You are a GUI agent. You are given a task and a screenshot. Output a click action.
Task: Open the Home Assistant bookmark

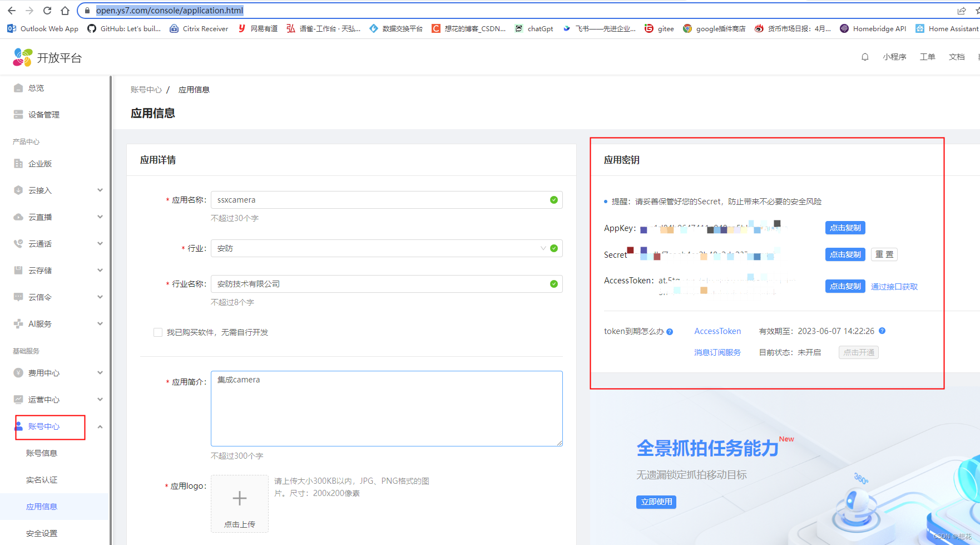[947, 28]
